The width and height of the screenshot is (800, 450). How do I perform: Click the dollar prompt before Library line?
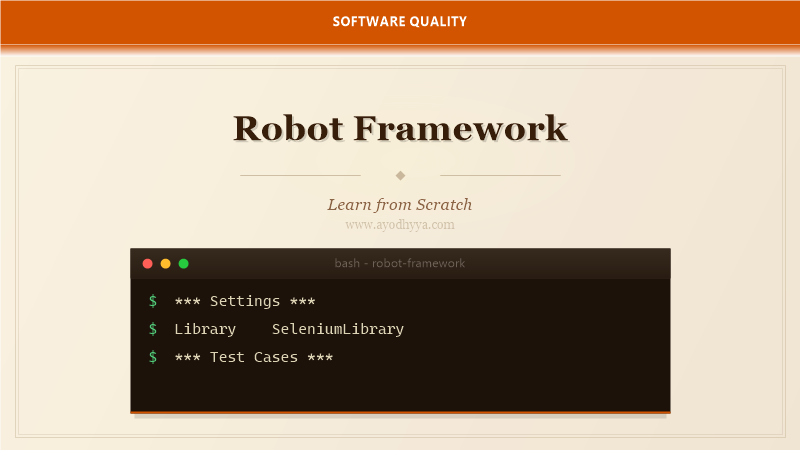tap(153, 329)
